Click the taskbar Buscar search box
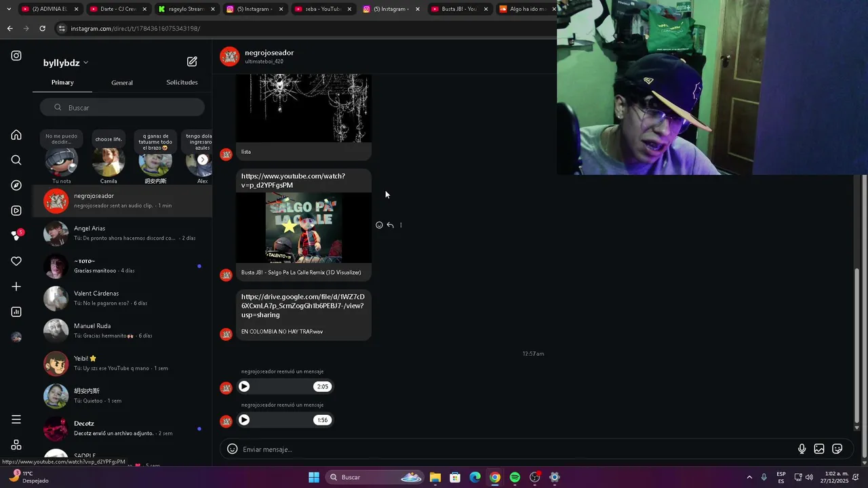The image size is (868, 488). (375, 477)
